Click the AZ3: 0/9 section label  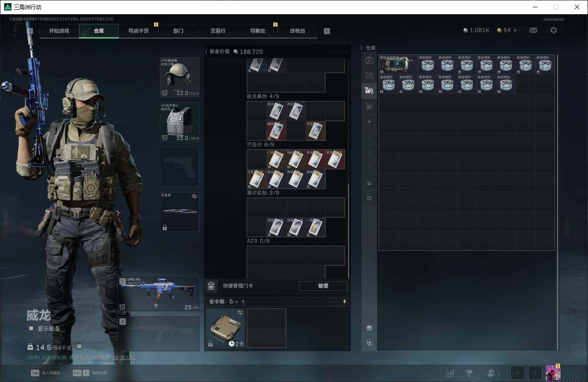tap(258, 241)
